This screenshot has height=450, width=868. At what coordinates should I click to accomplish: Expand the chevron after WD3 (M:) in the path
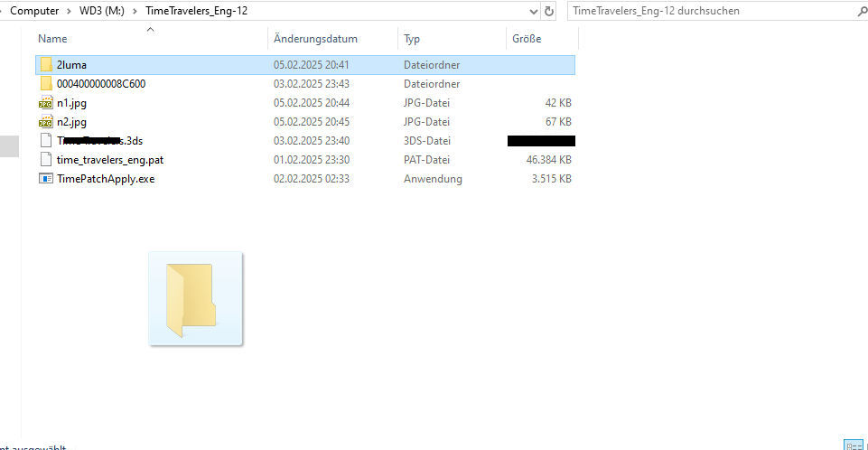[x=135, y=11]
